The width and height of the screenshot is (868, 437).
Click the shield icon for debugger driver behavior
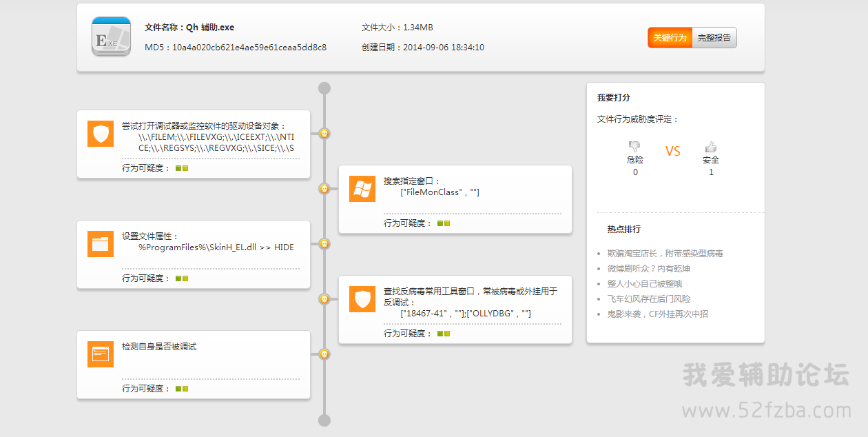101,134
